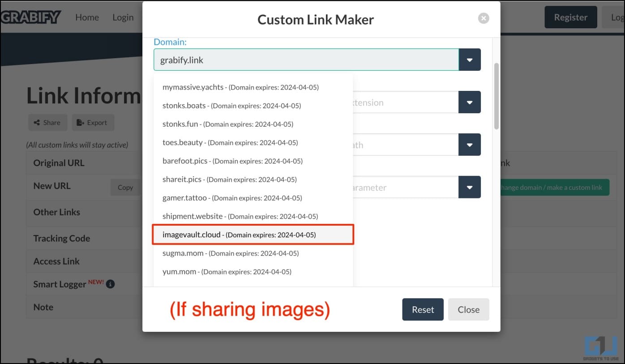This screenshot has height=364, width=625.
Task: Click the Reset button
Action: [423, 309]
